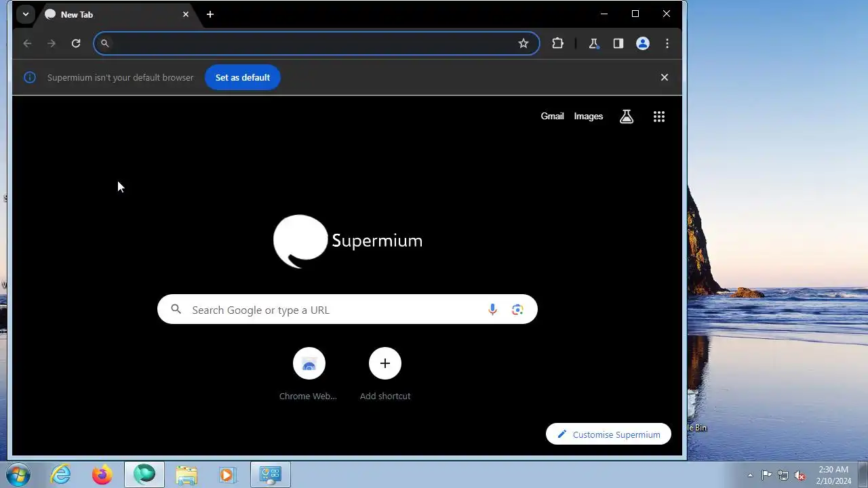The height and width of the screenshot is (488, 868).
Task: Open the tab search dropdown arrow
Action: tap(25, 14)
